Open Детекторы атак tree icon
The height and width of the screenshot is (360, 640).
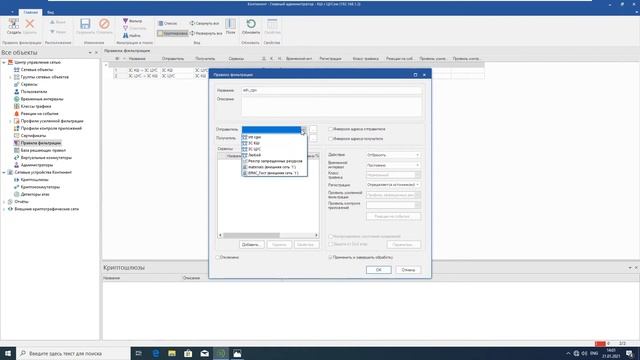[x=17, y=194]
